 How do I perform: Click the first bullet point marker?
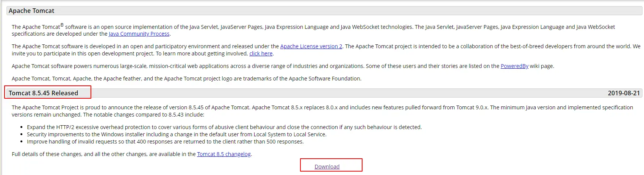(x=22, y=127)
